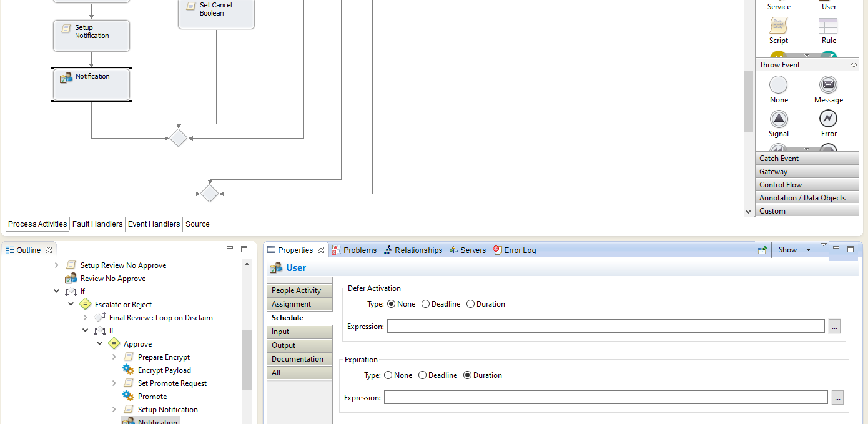Switch to the Fault Handlers tab
Viewport: 868px width, 424px height.
97,224
